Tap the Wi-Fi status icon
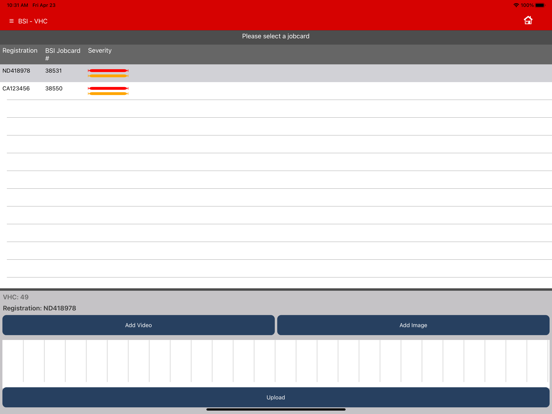The image size is (552, 414). 516,5
